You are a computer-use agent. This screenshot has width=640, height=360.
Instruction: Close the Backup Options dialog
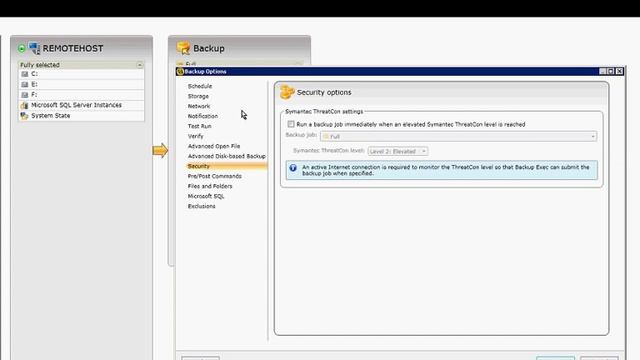point(620,71)
